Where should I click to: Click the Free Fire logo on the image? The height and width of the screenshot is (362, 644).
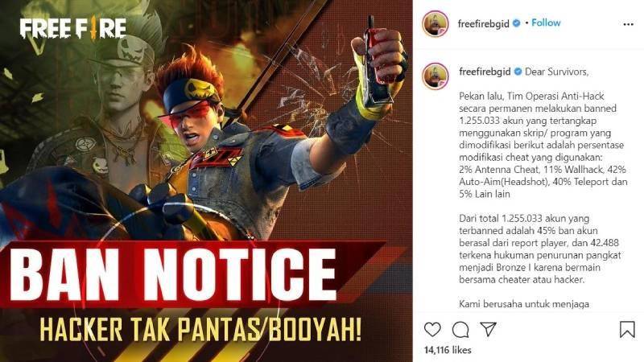pyautogui.click(x=73, y=28)
